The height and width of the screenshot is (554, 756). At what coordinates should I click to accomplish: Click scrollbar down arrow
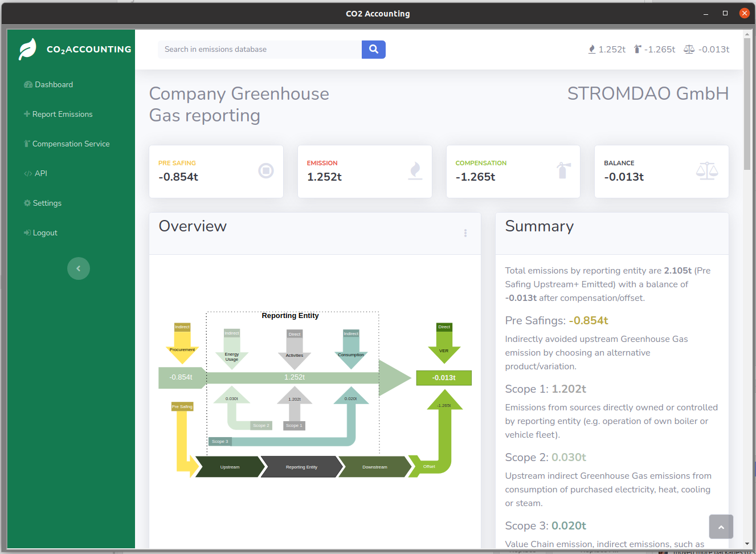[x=747, y=544]
